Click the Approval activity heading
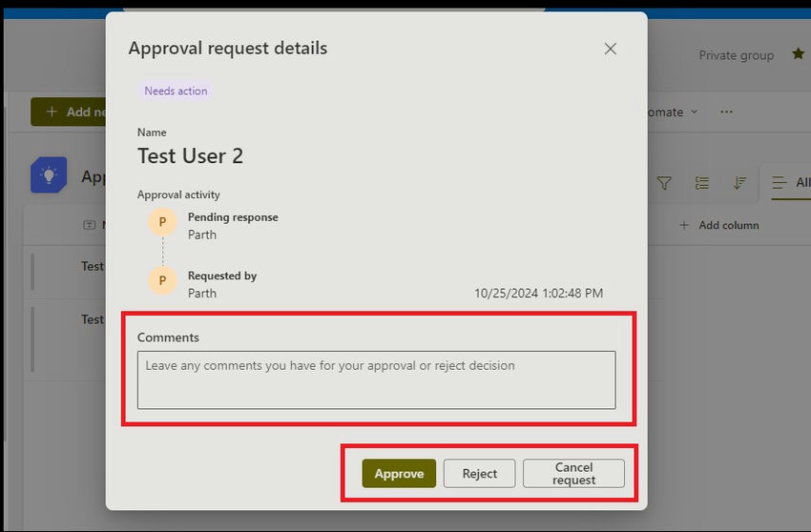The image size is (811, 532). [178, 194]
